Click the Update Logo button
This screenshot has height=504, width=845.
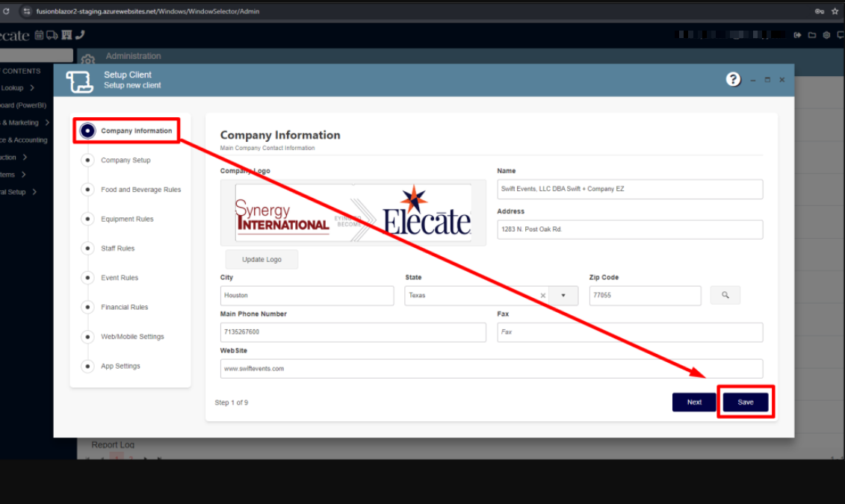tap(261, 260)
